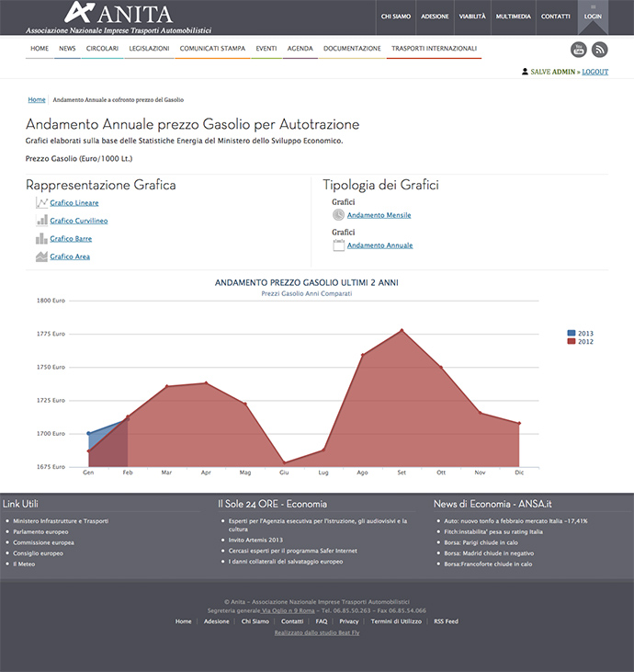This screenshot has width=634, height=672.
Task: Go to the NEWS navigation tab
Action: [67, 49]
